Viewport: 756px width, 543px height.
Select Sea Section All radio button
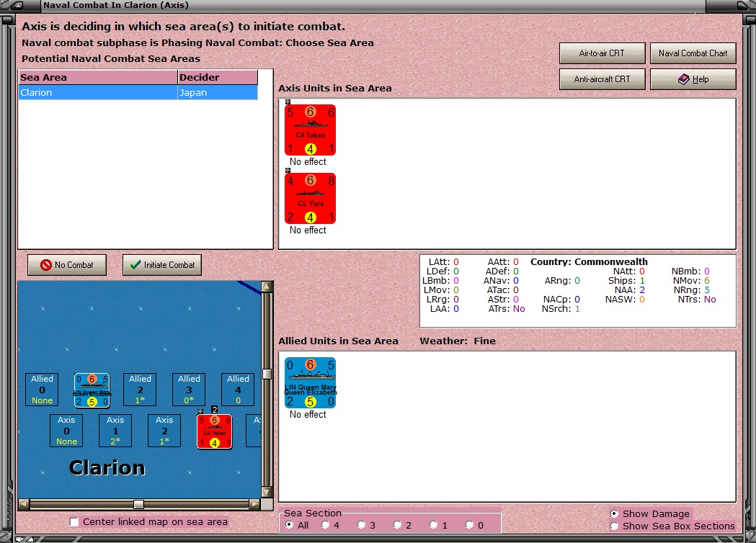coord(289,525)
